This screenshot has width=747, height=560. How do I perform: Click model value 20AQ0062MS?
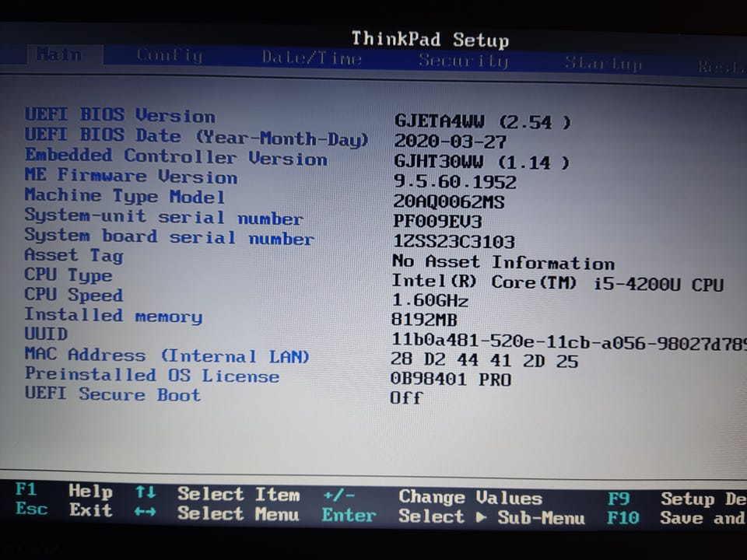(448, 202)
